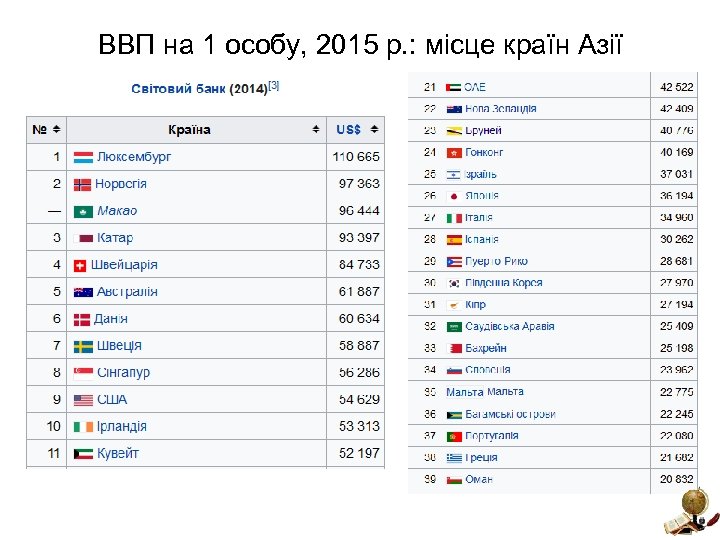This screenshot has height=540, width=720.
Task: Click the Japan flag icon
Action: click(x=453, y=196)
